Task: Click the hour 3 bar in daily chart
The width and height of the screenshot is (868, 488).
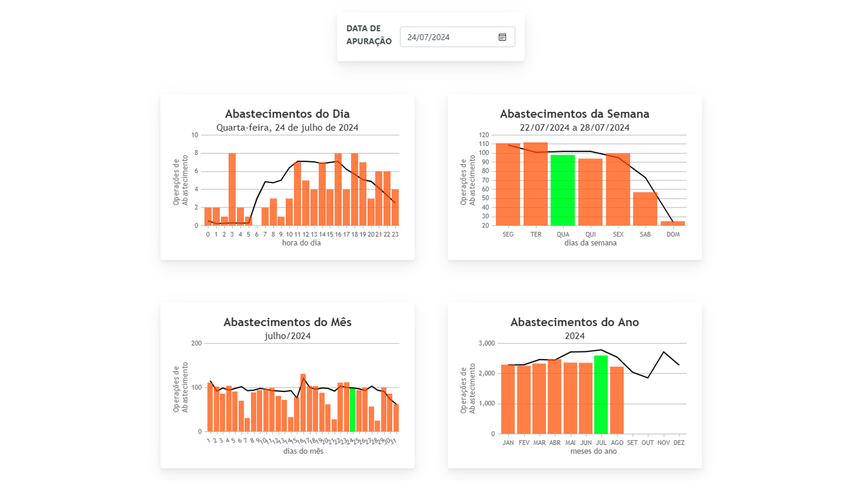Action: [x=232, y=190]
